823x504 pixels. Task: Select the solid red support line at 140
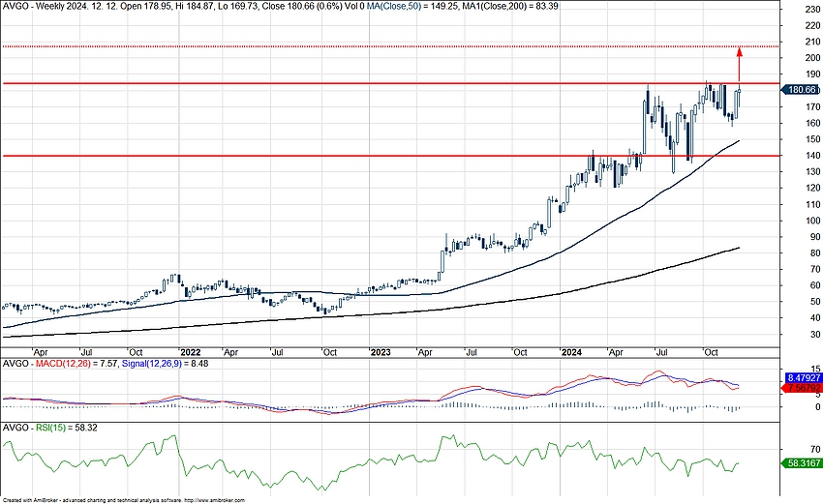point(390,156)
